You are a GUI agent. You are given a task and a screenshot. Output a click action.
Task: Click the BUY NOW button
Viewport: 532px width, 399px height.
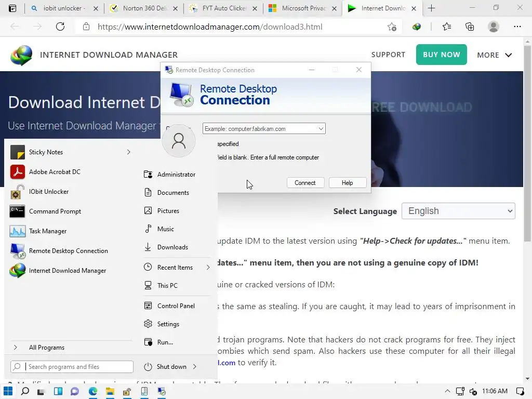pyautogui.click(x=442, y=55)
